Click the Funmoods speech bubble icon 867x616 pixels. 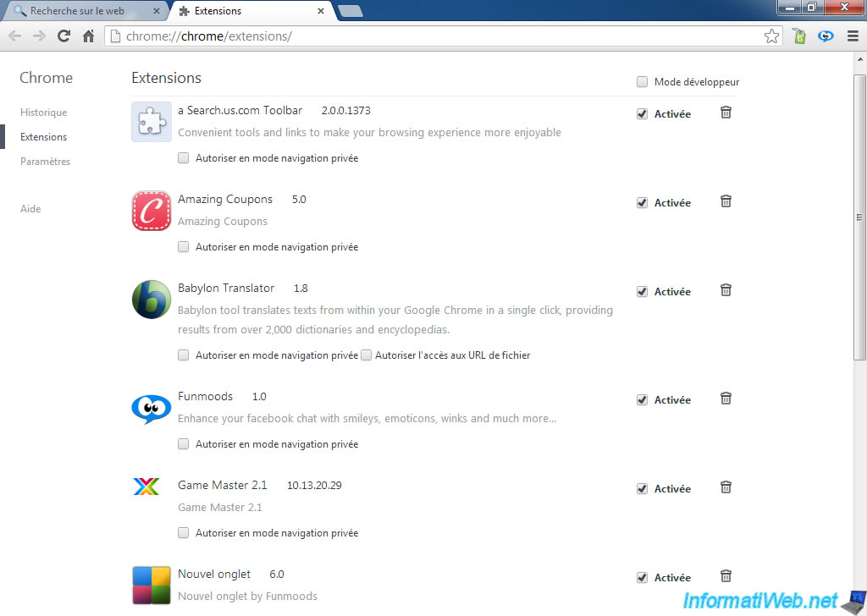pyautogui.click(x=152, y=410)
